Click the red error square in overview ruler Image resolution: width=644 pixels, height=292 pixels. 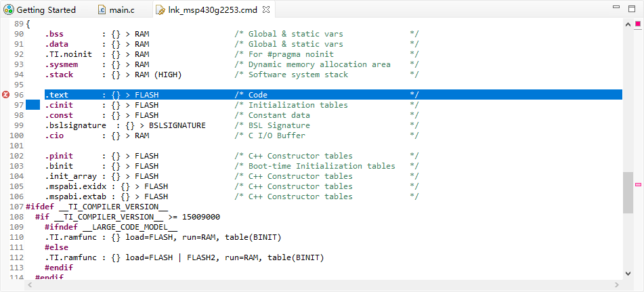(638, 24)
